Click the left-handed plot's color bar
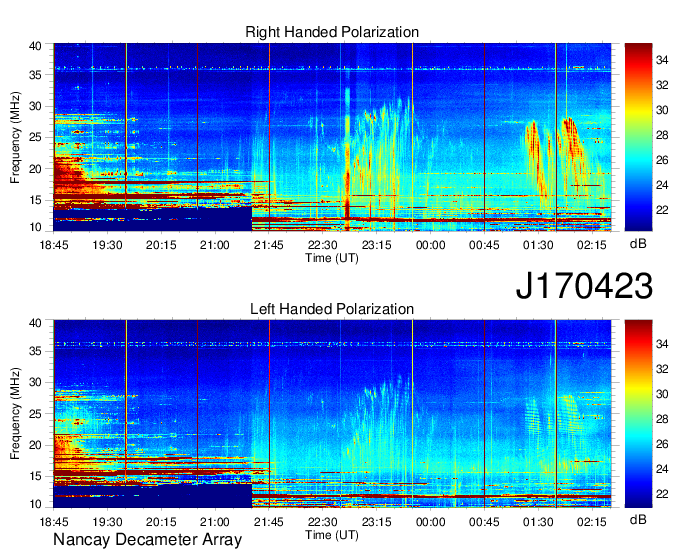 click(638, 414)
